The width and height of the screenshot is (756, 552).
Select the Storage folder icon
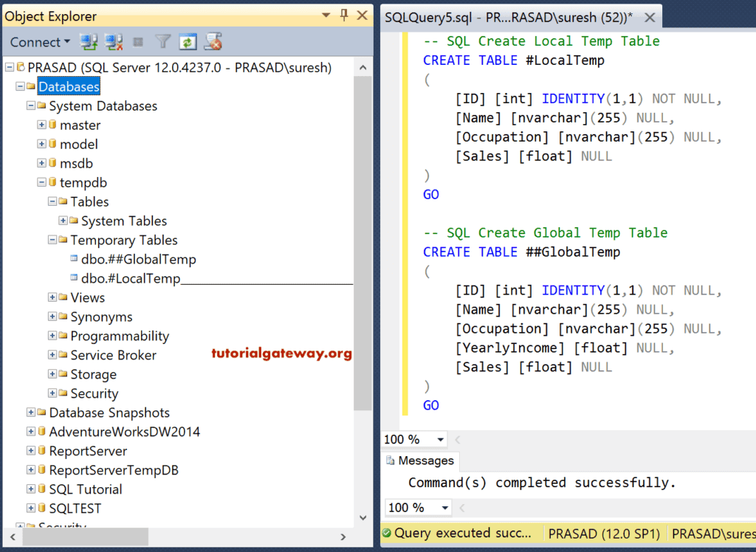(63, 373)
